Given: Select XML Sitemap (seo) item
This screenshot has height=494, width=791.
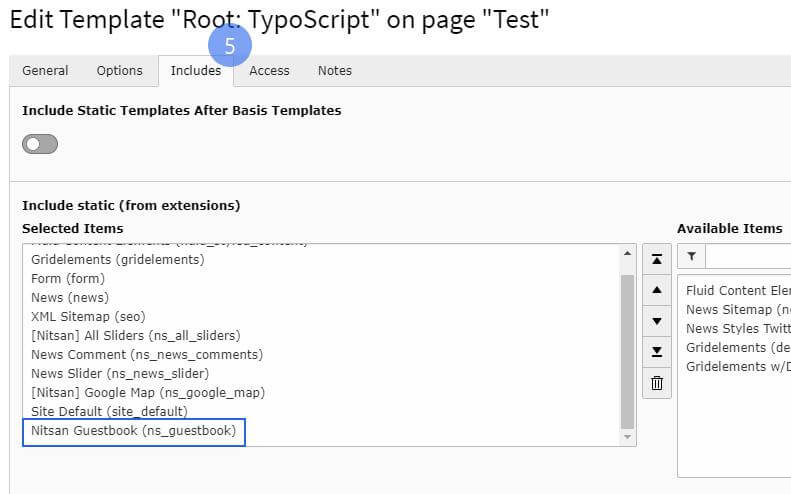Looking at the screenshot, I should pyautogui.click(x=89, y=316).
